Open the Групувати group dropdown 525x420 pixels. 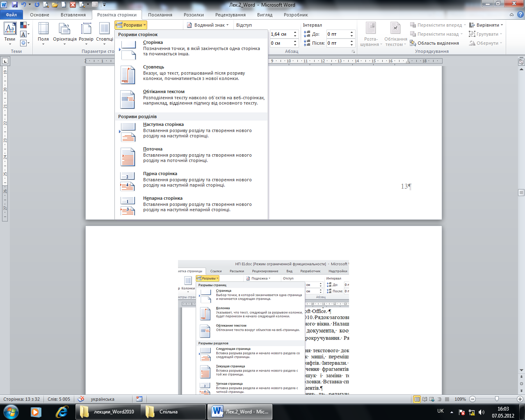click(486, 34)
